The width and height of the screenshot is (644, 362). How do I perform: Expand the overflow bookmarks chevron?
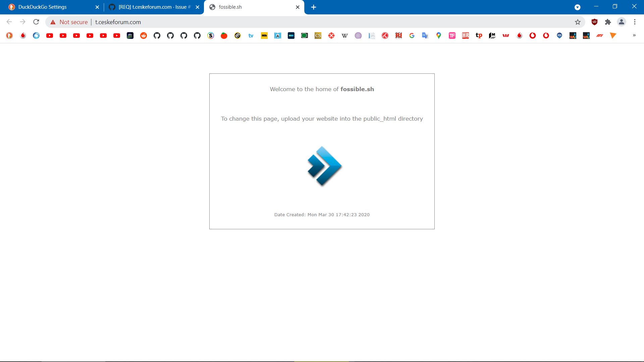click(634, 36)
